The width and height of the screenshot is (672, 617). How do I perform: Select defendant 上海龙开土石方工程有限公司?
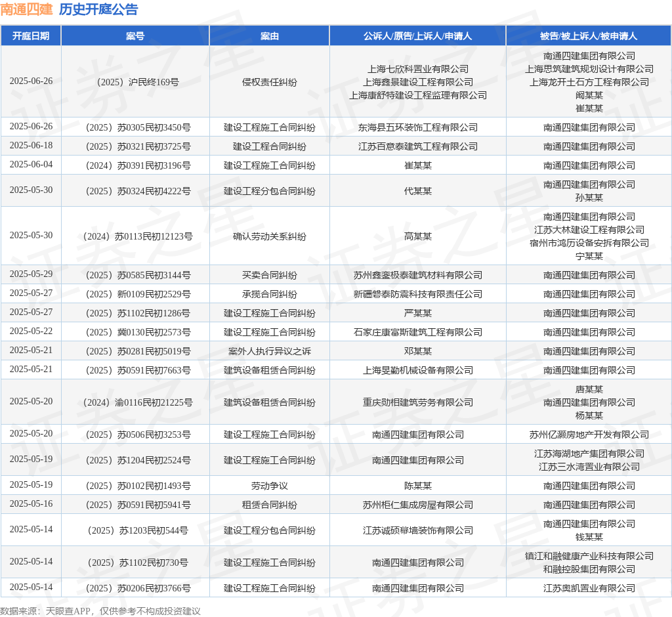[589, 82]
